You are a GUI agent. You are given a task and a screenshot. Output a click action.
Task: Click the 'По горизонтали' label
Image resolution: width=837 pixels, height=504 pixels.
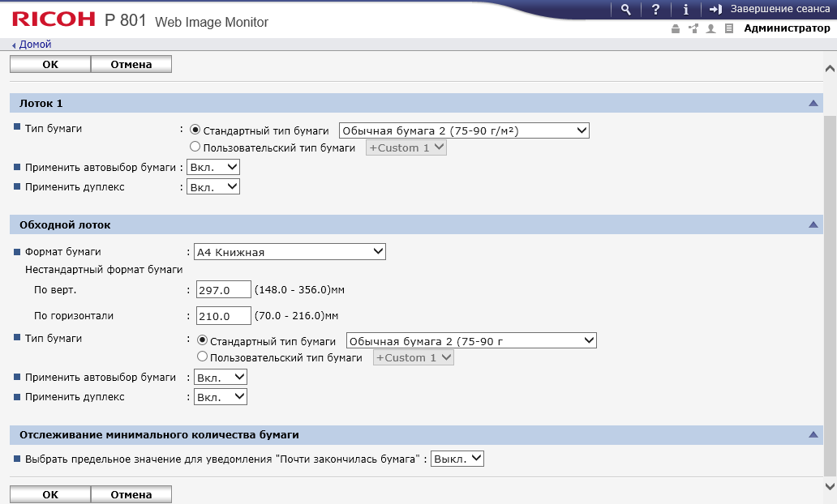pyautogui.click(x=74, y=316)
